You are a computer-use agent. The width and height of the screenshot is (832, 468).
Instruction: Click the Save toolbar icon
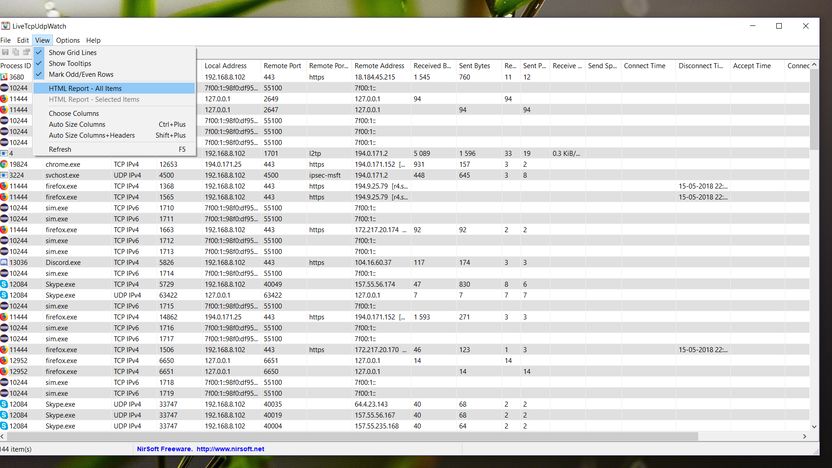[5, 52]
